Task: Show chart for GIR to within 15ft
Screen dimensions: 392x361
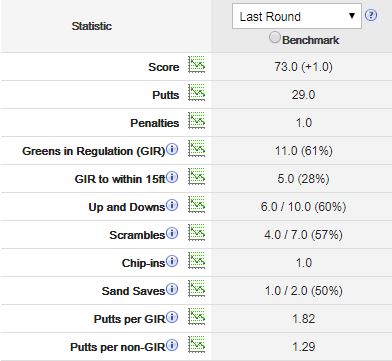Action: tap(197, 177)
